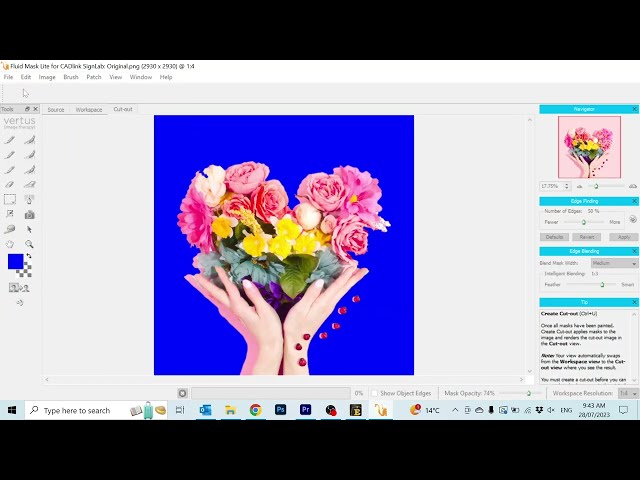The width and height of the screenshot is (640, 480).
Task: Select the single brush tool in the second Tools row
Action: 10,155
